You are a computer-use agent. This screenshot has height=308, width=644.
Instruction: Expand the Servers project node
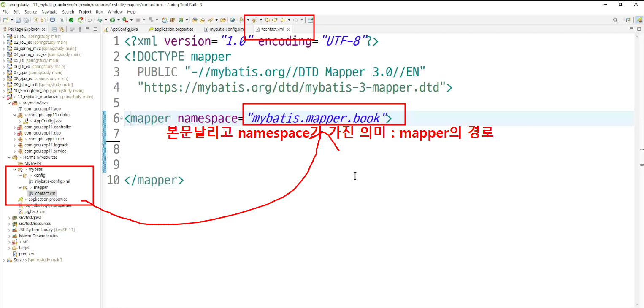(x=4, y=260)
